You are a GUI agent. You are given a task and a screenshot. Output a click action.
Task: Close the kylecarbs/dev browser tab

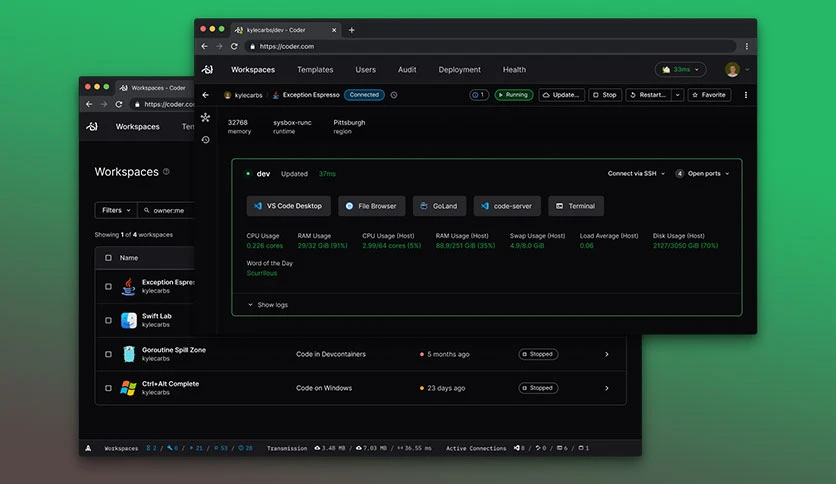334,30
